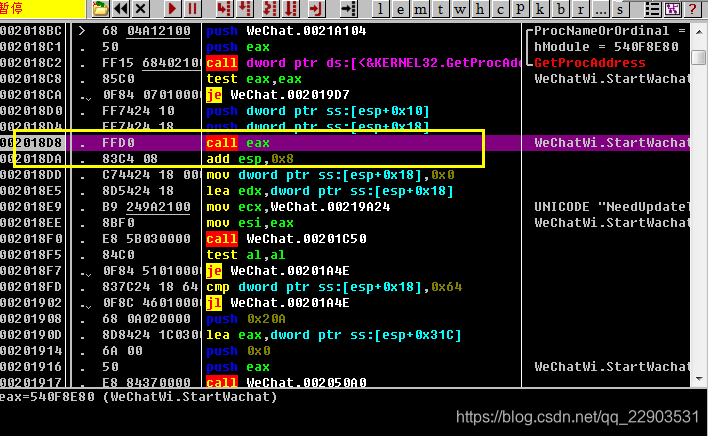Close the debugged program with the X icon
The width and height of the screenshot is (708, 436).
pos(141,9)
